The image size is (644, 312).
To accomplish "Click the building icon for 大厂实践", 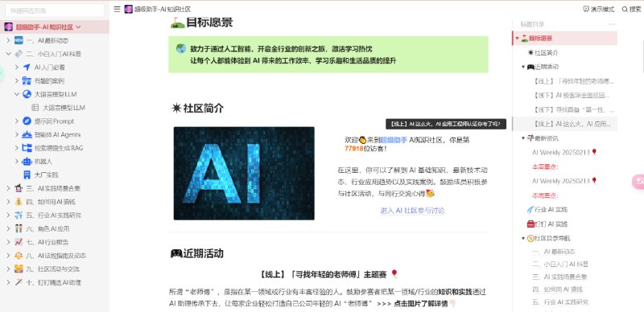I will (27, 174).
